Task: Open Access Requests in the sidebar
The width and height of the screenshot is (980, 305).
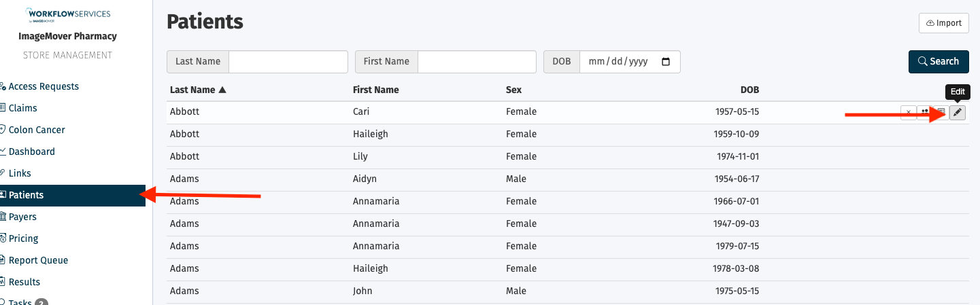Action: click(44, 86)
